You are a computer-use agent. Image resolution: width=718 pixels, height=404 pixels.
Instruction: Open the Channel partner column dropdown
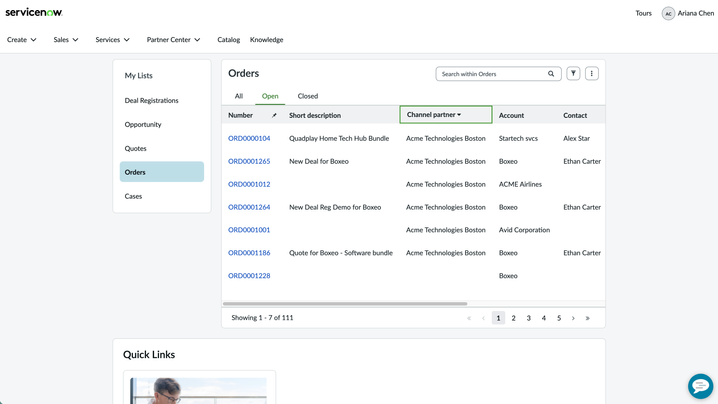tap(446, 115)
